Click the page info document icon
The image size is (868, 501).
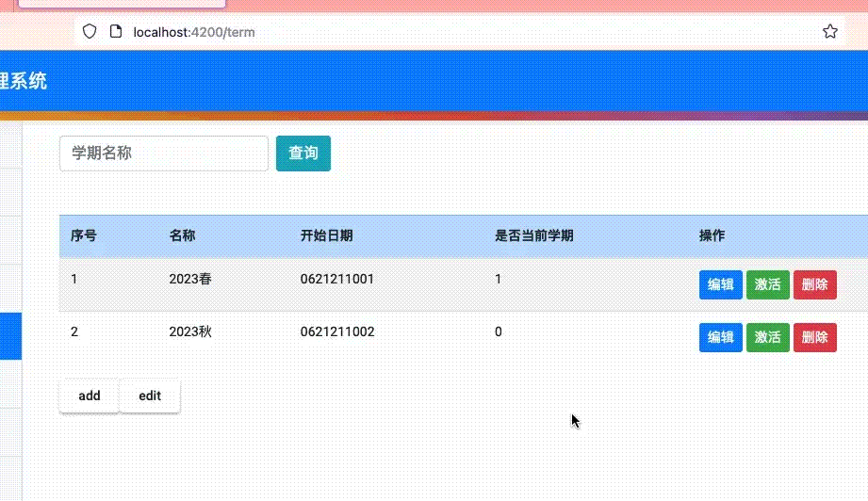116,31
